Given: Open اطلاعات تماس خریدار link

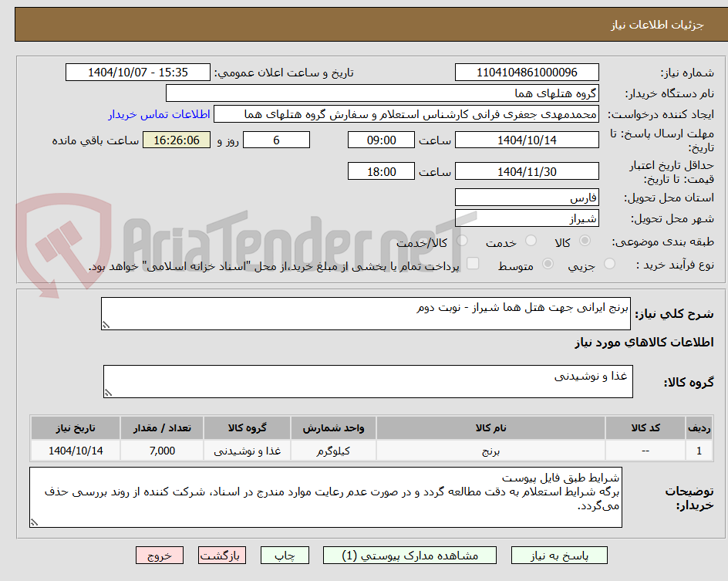Looking at the screenshot, I should [159, 114].
